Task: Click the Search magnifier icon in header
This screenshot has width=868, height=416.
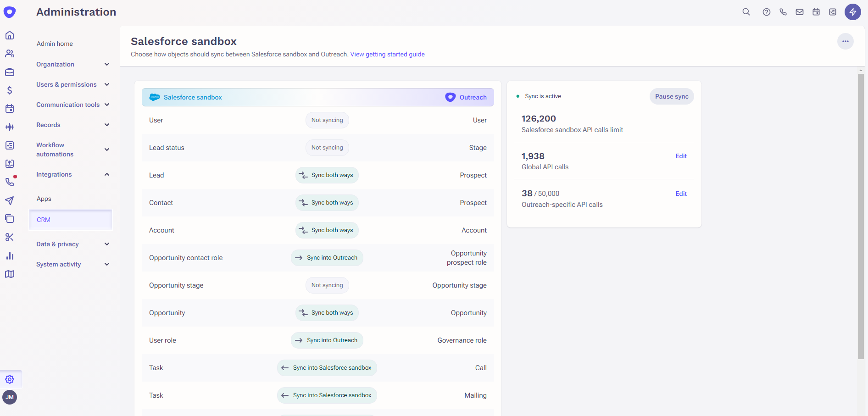Action: 746,12
